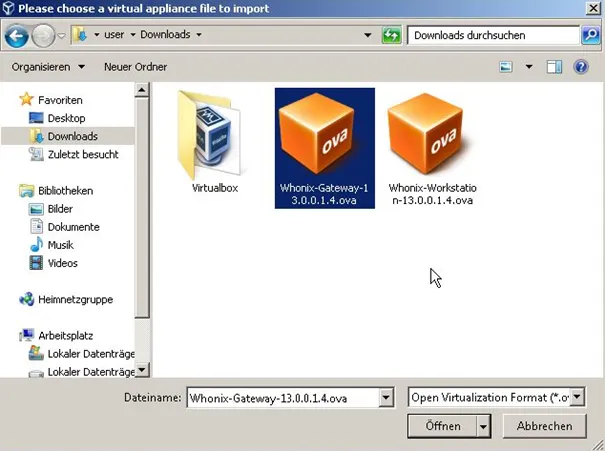Go back with the blue Back arrow

click(x=17, y=36)
